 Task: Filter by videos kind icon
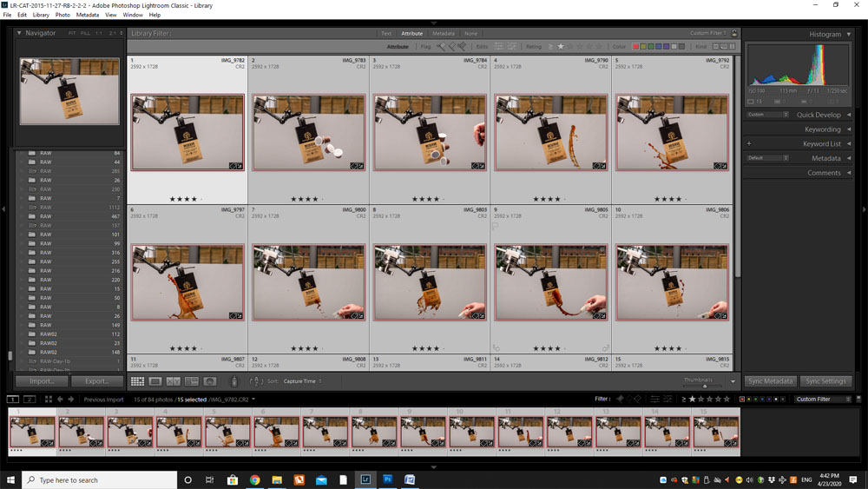pos(733,47)
